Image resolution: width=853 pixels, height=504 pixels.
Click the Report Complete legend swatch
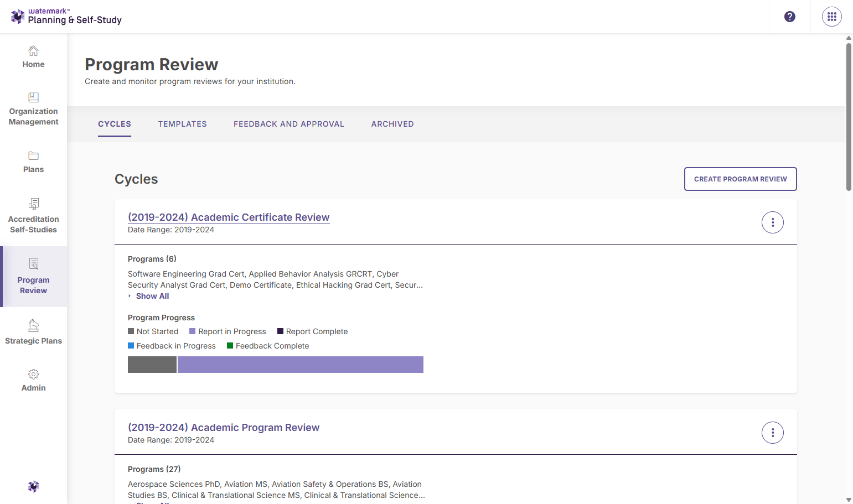pos(281,331)
